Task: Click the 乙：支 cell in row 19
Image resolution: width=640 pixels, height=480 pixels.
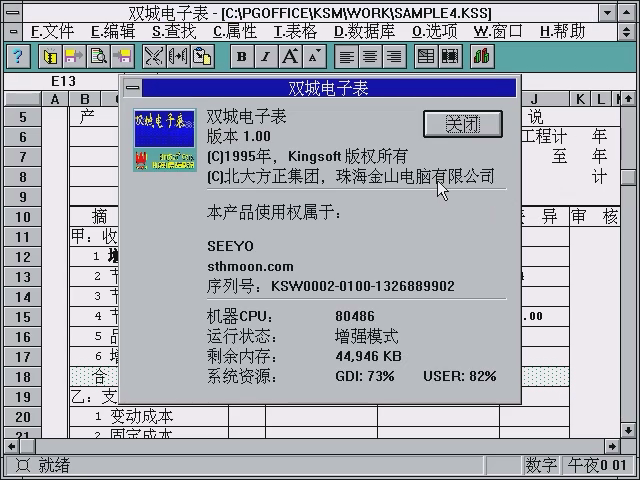Action: (x=94, y=397)
